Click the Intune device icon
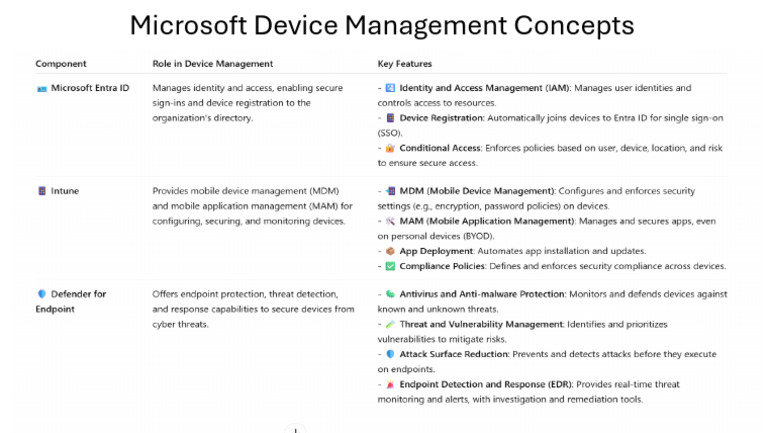 tap(42, 191)
